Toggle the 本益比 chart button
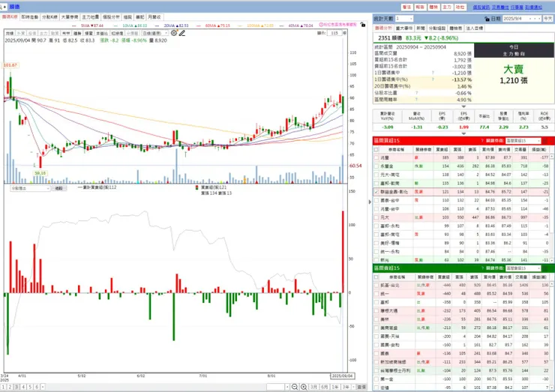 102,33
